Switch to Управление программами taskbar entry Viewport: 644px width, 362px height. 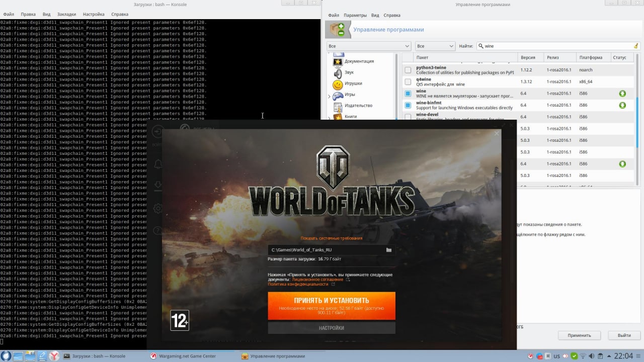point(281,356)
